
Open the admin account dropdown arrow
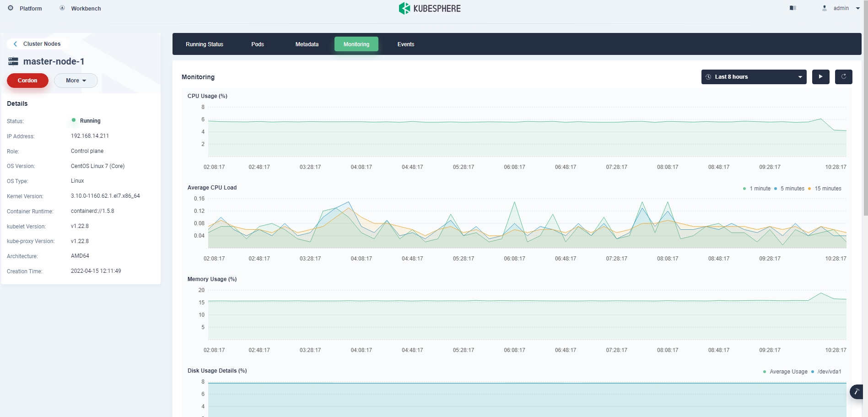[x=858, y=8]
